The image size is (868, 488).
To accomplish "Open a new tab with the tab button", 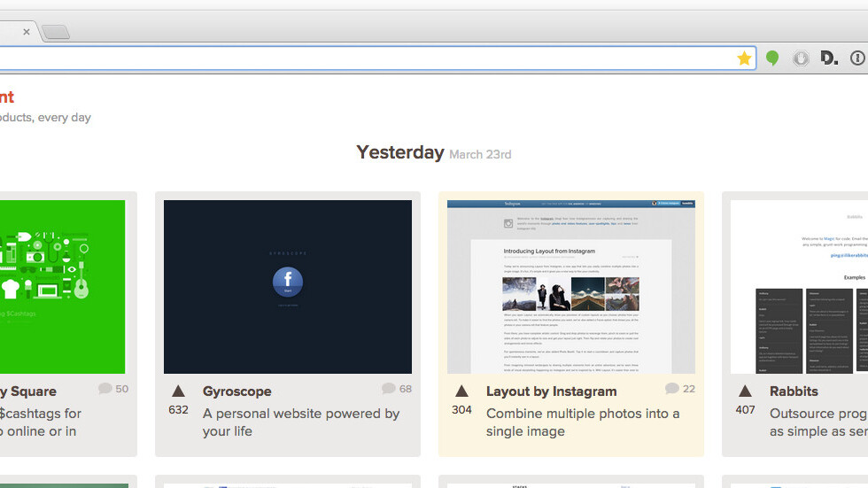I will [55, 33].
